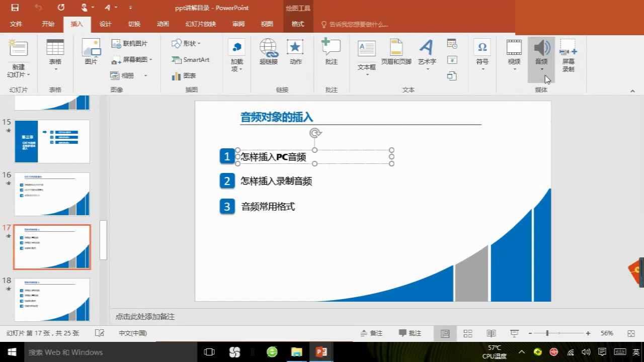Switch to 幻灯片浏览 slide sorter view

pyautogui.click(x=467, y=332)
